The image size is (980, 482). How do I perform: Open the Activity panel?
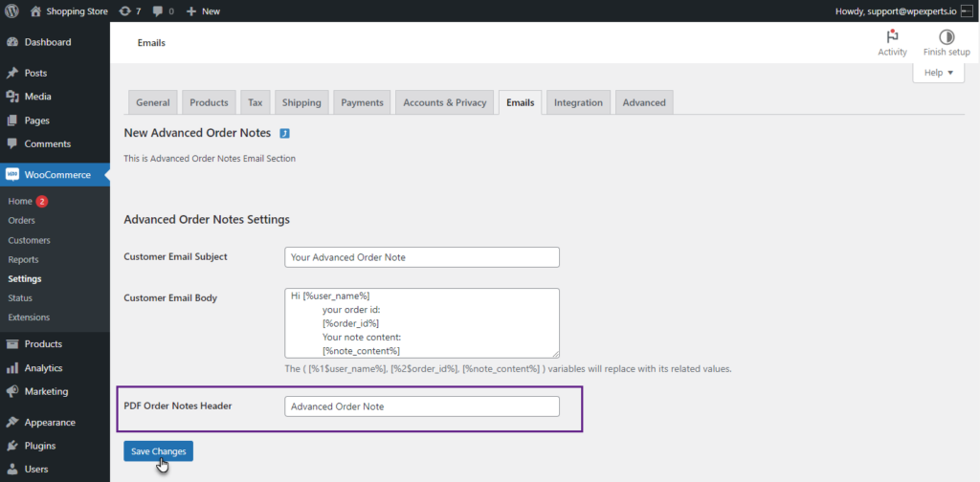coord(892,42)
